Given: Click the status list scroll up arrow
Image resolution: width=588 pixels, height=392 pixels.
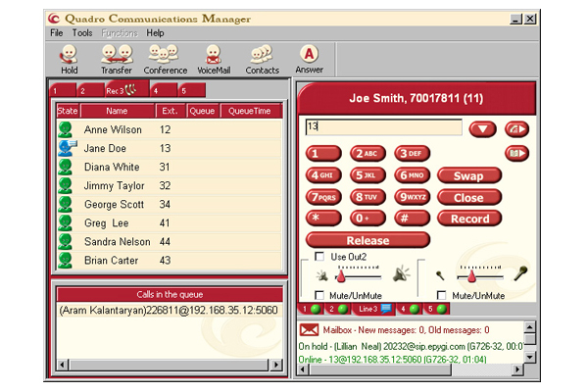Looking at the screenshot, I should tap(529, 327).
